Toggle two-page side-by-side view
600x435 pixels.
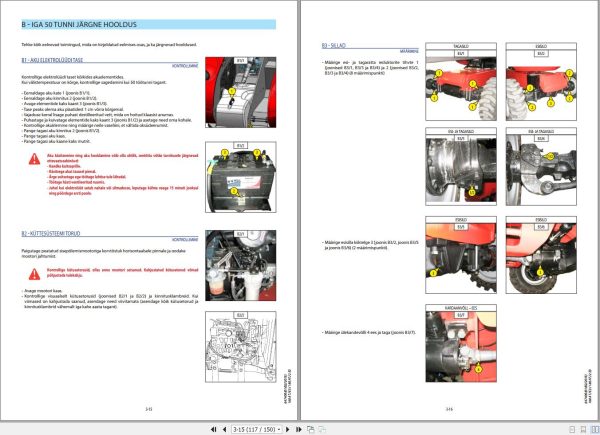pos(595,430)
